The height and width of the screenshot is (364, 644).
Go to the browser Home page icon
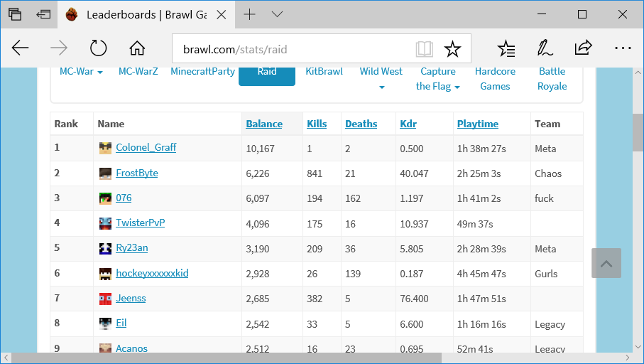point(137,48)
